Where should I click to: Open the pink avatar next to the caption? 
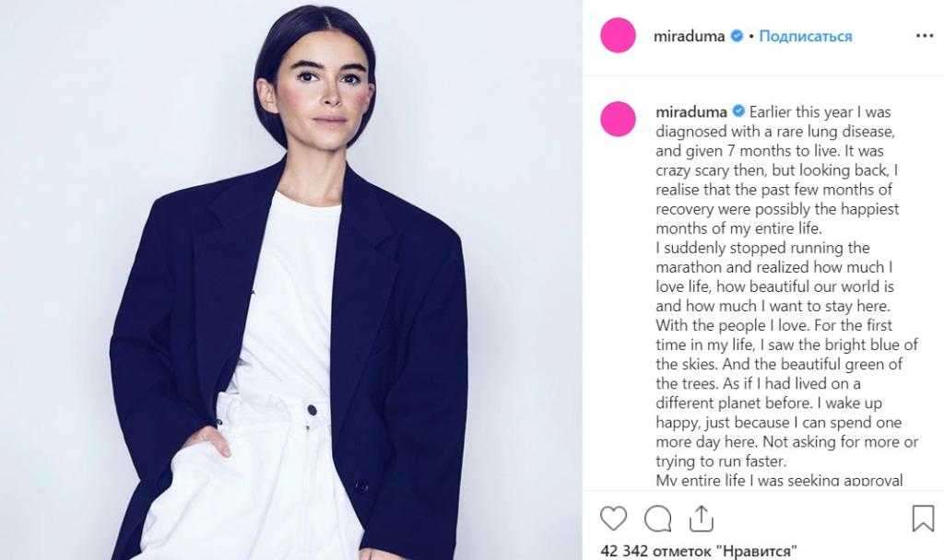click(619, 119)
